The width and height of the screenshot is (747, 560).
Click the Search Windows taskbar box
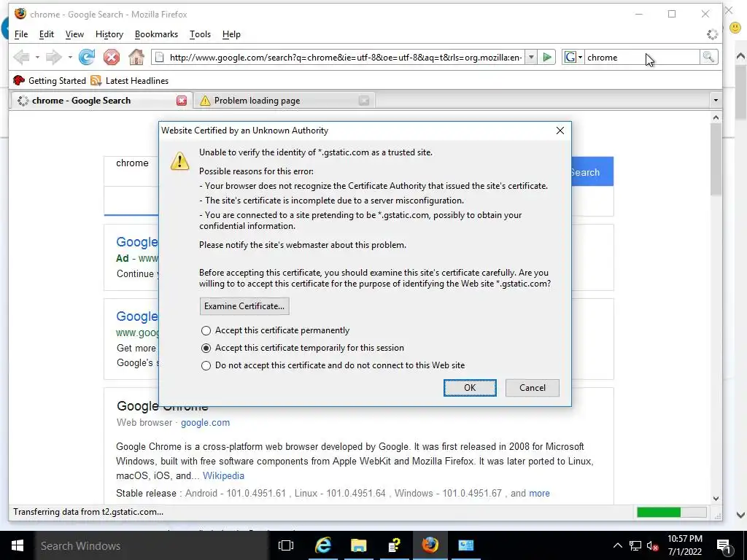point(152,545)
